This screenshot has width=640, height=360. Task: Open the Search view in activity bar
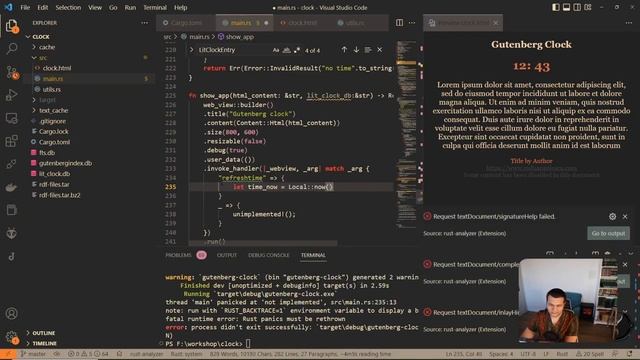click(x=11, y=49)
